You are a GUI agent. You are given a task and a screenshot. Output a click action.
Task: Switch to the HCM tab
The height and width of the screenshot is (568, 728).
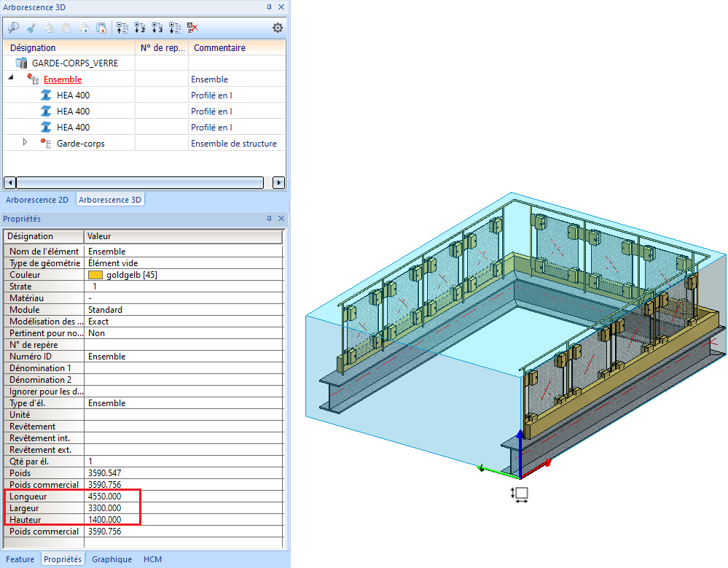[152, 559]
